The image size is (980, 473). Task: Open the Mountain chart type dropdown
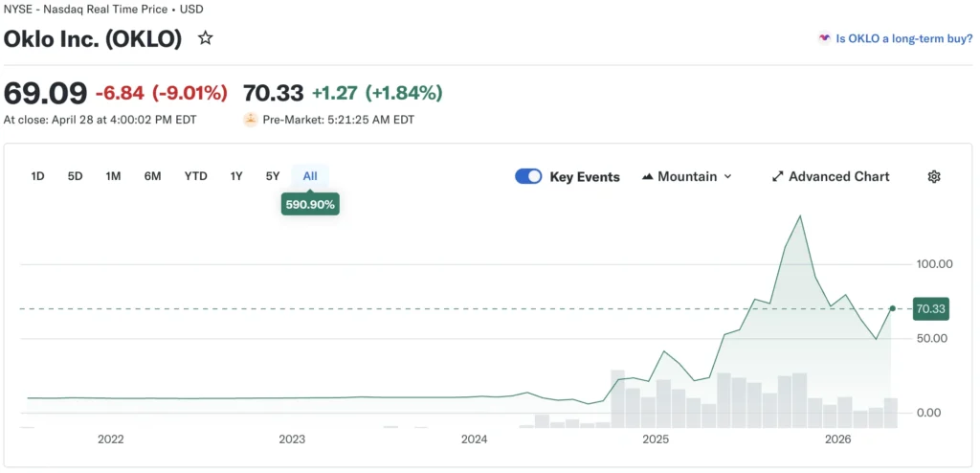(x=687, y=176)
